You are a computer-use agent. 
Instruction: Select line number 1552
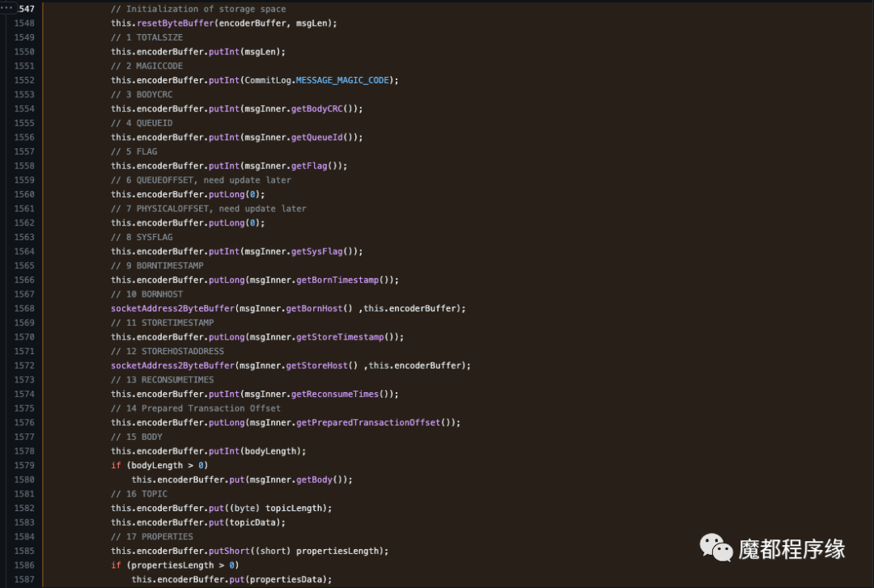(x=24, y=80)
